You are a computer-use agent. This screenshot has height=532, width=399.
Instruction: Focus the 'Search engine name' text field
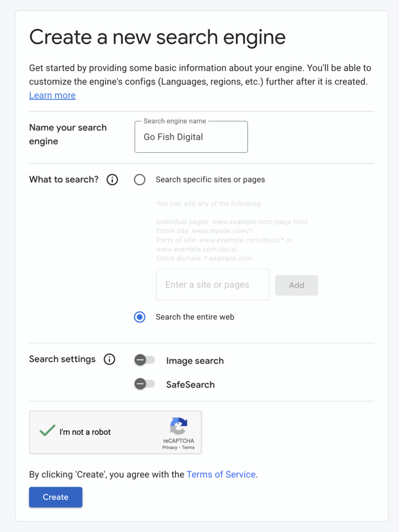click(191, 138)
